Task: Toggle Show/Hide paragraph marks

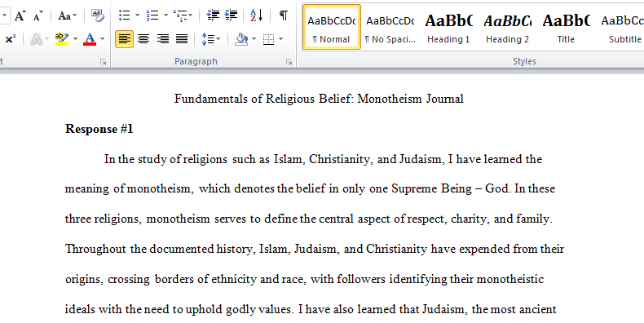Action: (x=284, y=15)
